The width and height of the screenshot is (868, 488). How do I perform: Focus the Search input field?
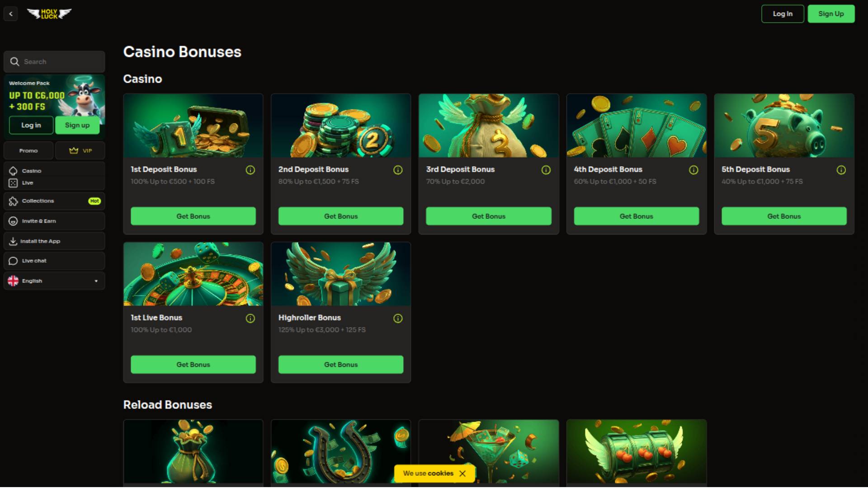click(x=54, y=62)
